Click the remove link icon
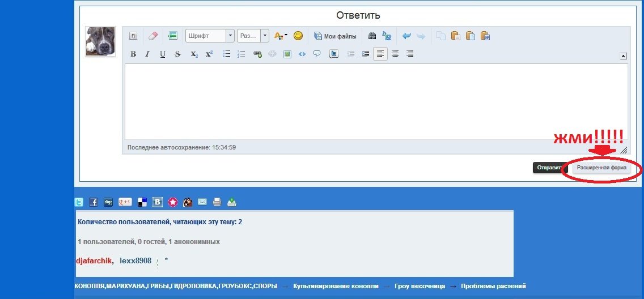 [x=272, y=54]
